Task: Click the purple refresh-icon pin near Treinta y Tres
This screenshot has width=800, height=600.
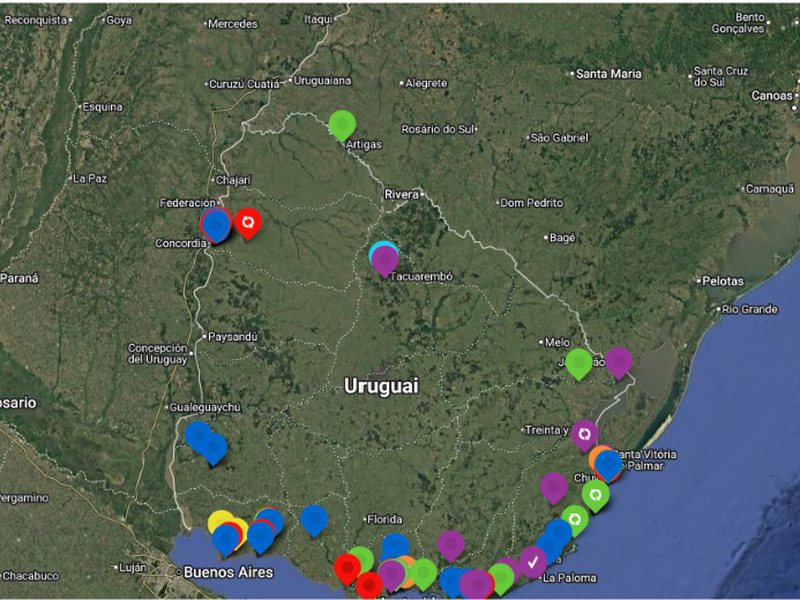Action: tap(585, 434)
